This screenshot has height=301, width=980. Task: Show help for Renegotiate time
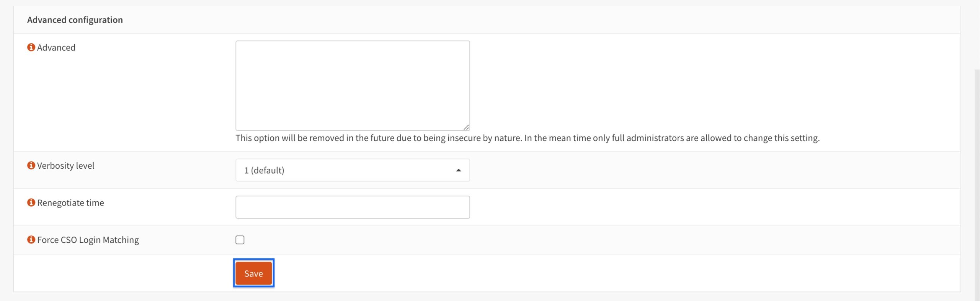click(31, 202)
